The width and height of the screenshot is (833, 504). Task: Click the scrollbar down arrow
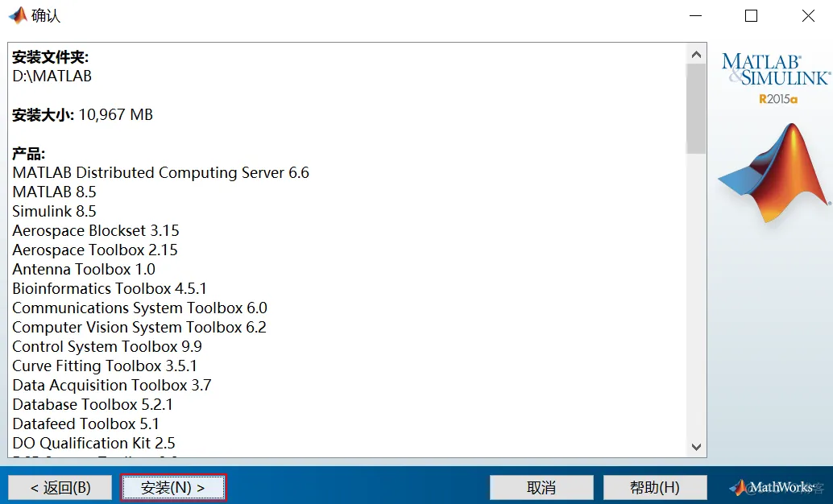697,447
